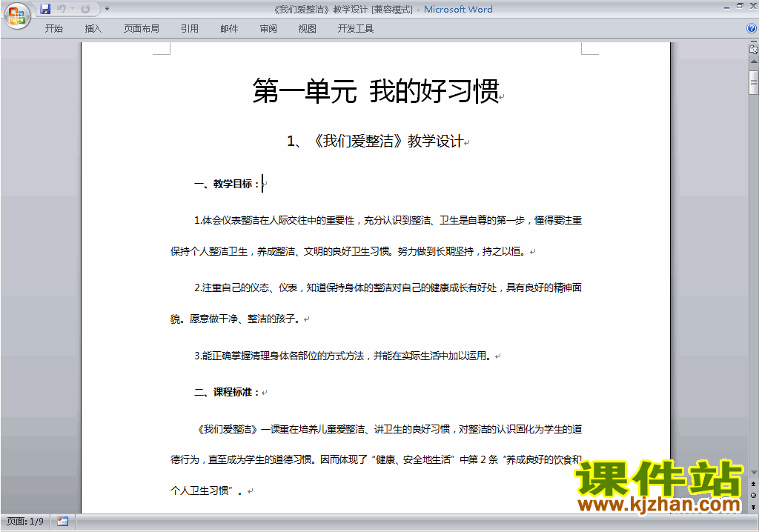Viewport: 759px width, 532px height.
Task: Click the line 貌。愿意做干净、整洁的孩子。
Action: [235, 319]
